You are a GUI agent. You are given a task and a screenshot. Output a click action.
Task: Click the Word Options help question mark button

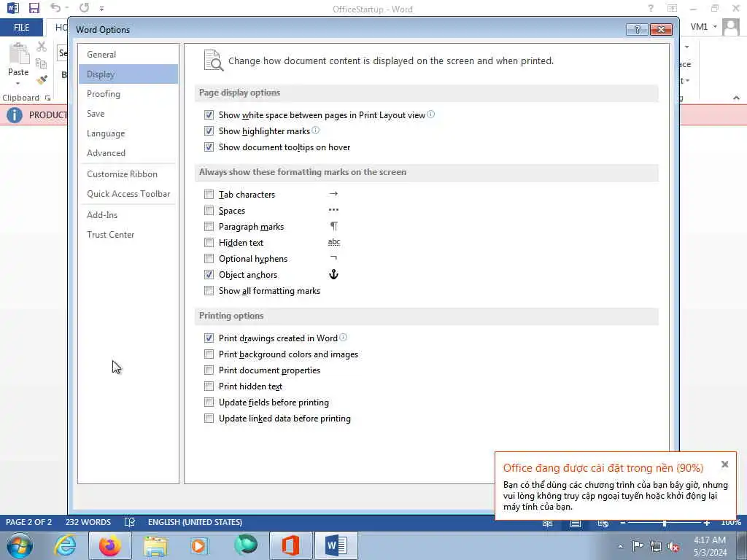point(637,29)
